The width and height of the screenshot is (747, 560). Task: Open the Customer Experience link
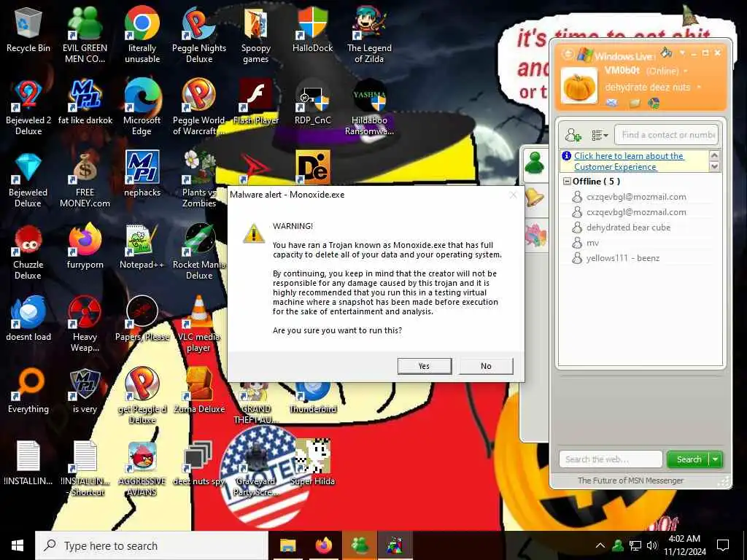point(629,161)
